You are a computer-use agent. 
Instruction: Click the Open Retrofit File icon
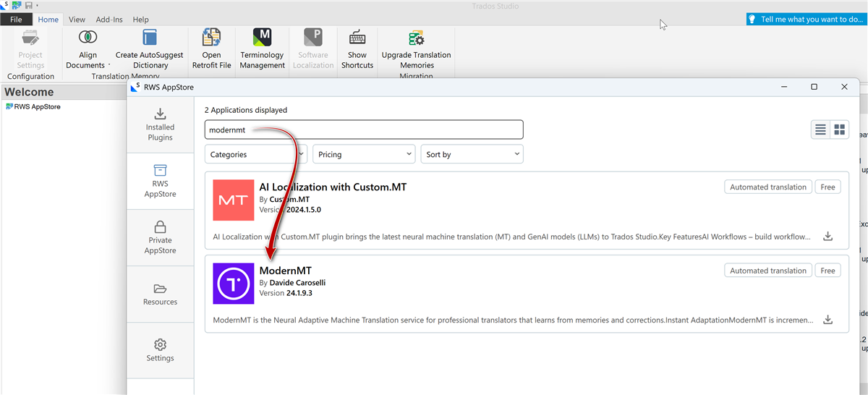[211, 38]
